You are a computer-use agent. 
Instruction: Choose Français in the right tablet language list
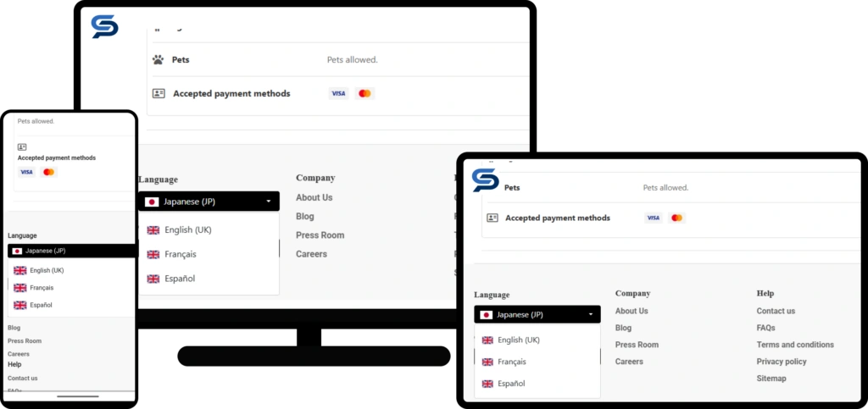[511, 362]
